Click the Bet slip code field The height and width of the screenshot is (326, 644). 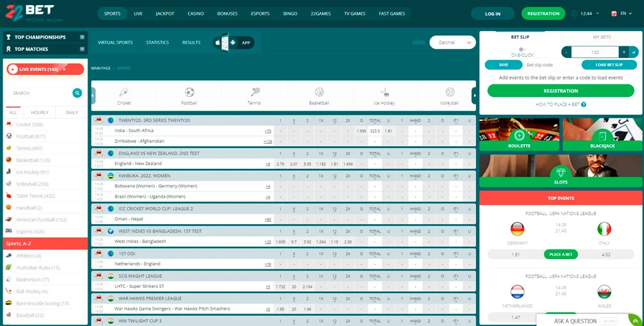(551, 65)
